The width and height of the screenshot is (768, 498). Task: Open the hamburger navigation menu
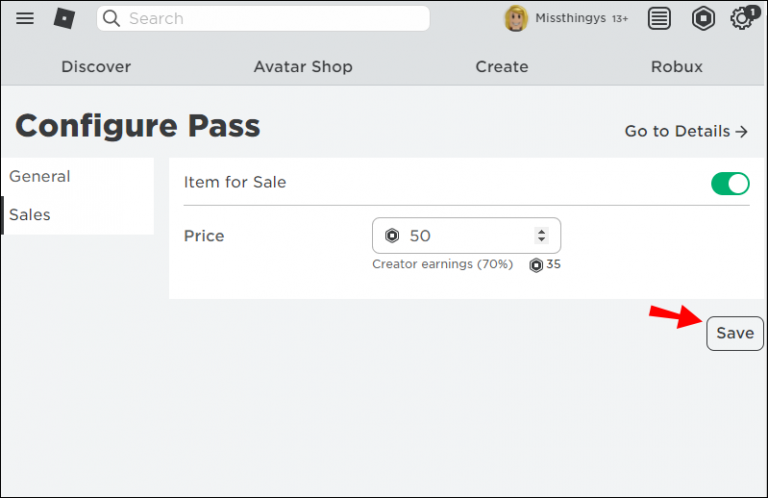pyautogui.click(x=25, y=18)
